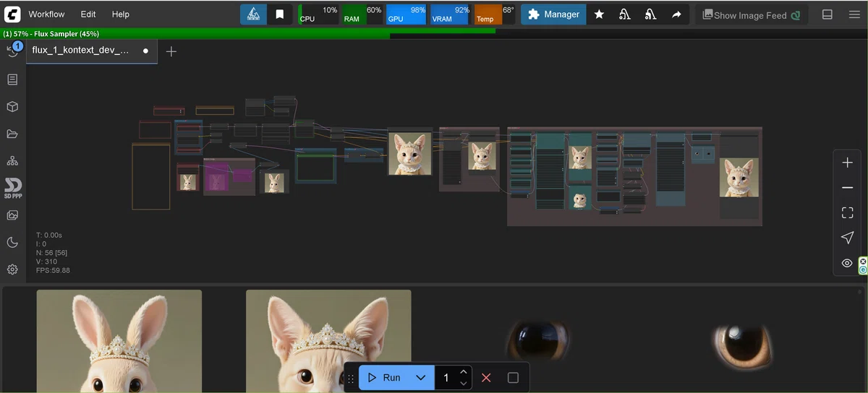
Task: Click the unsaved dot on workflow tab
Action: tap(145, 51)
